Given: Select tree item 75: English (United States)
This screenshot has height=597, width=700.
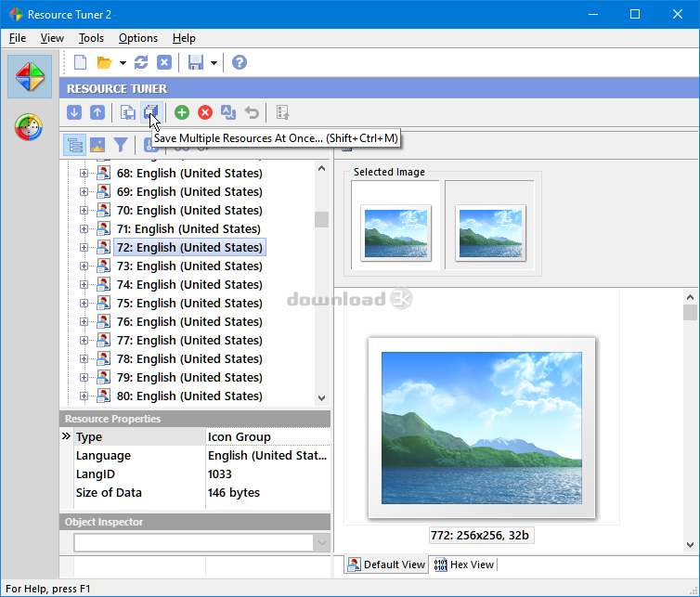Looking at the screenshot, I should point(189,304).
